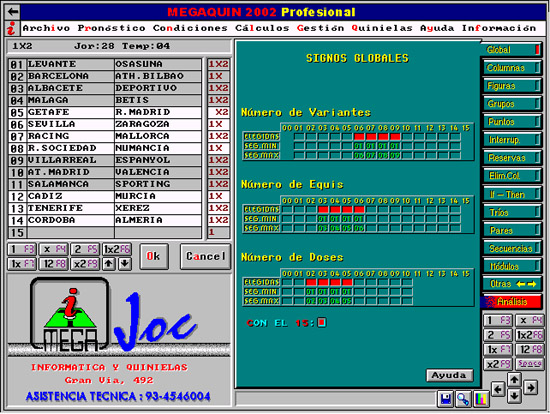Click the floppy disk save icon
This screenshot has height=414, width=550.
pos(445,399)
